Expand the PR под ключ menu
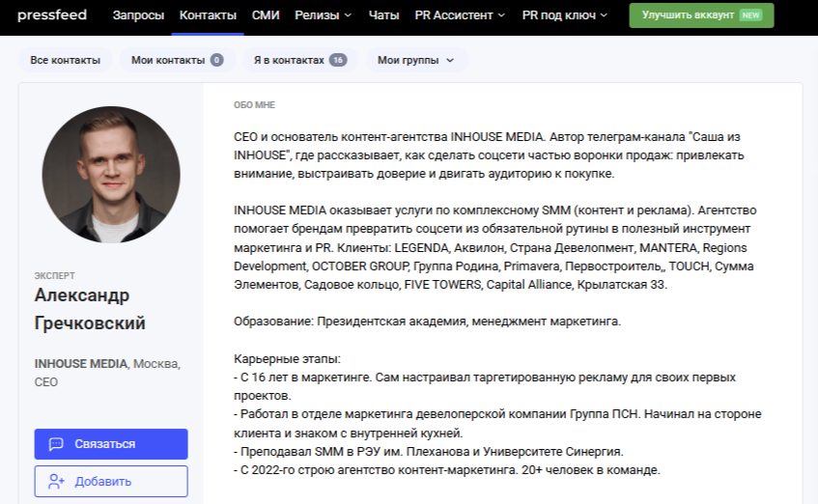This screenshot has height=504, width=818. tap(565, 15)
